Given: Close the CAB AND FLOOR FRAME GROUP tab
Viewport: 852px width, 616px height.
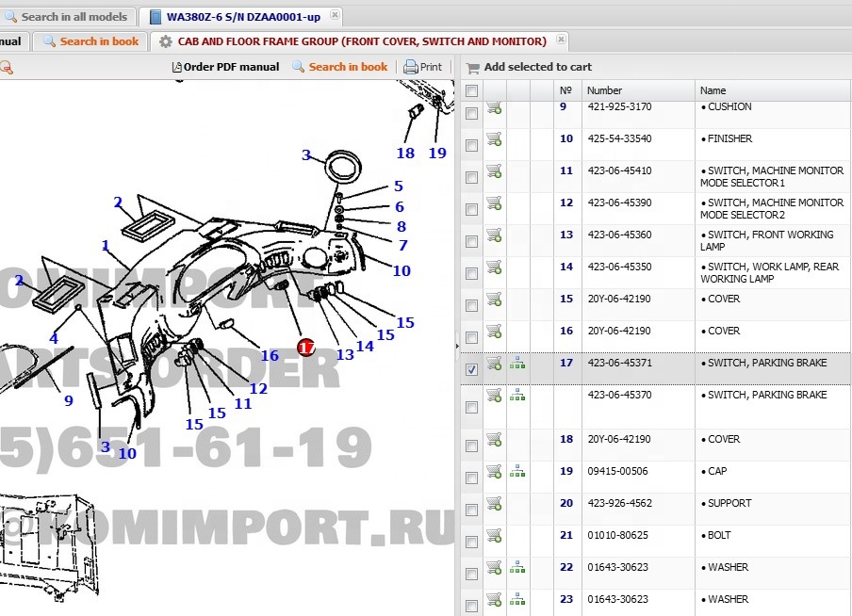Looking at the screenshot, I should [x=561, y=40].
